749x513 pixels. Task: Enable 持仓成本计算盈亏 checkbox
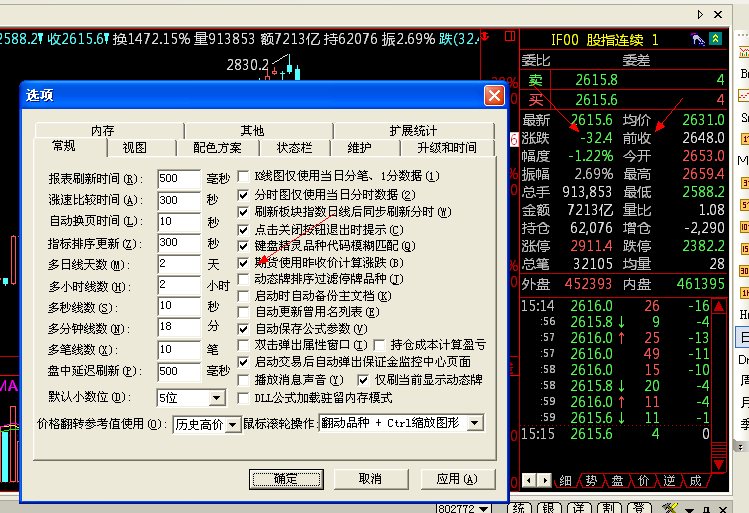click(379, 345)
